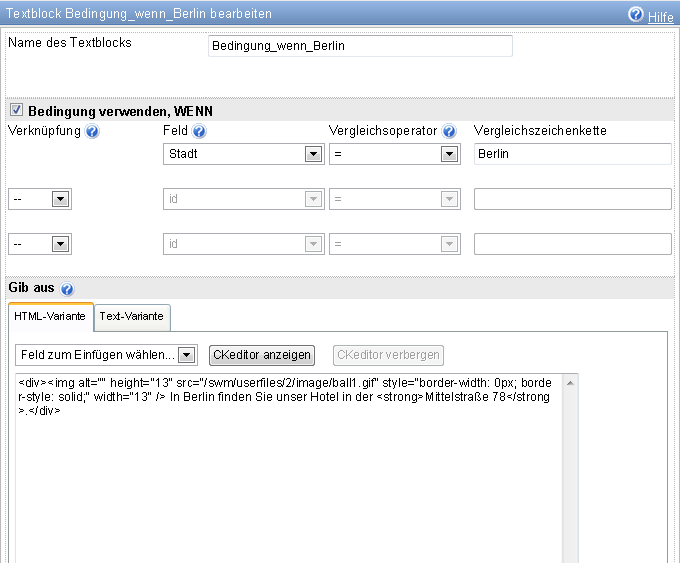Viewport: 680px width, 563px height.
Task: Switch to the Text-Variante tab
Action: tap(133, 316)
